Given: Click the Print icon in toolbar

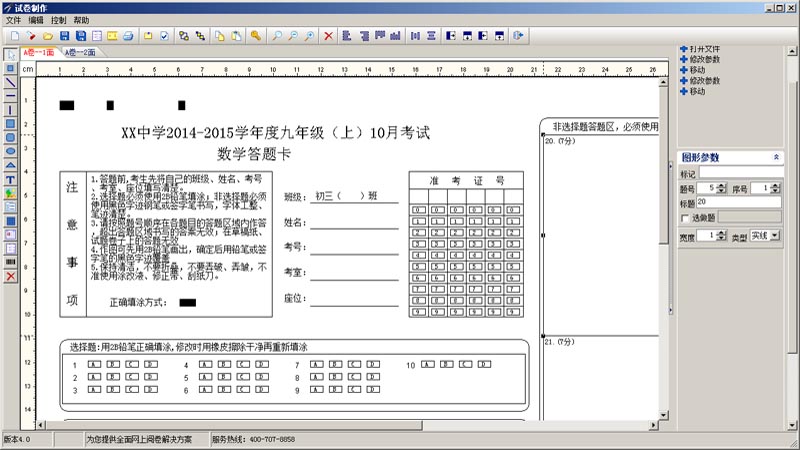Looking at the screenshot, I should coord(128,36).
